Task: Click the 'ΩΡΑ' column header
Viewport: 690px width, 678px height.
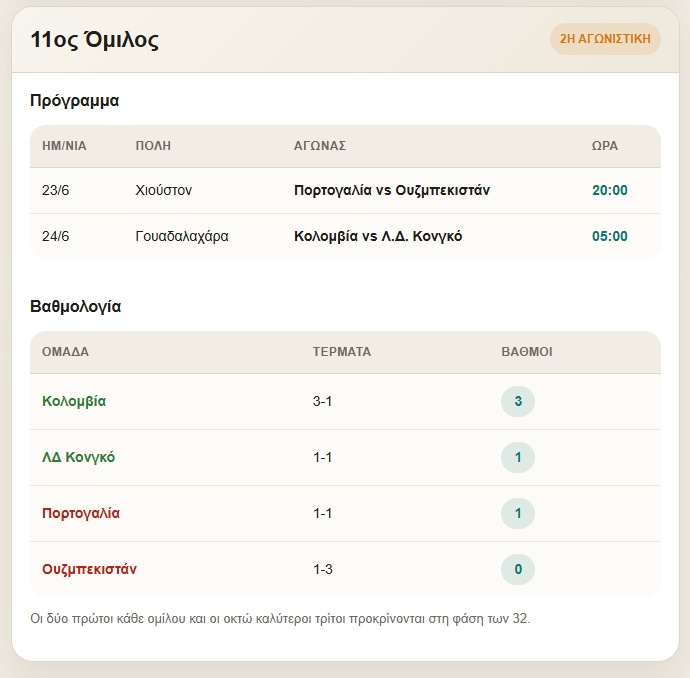Action: [x=605, y=146]
